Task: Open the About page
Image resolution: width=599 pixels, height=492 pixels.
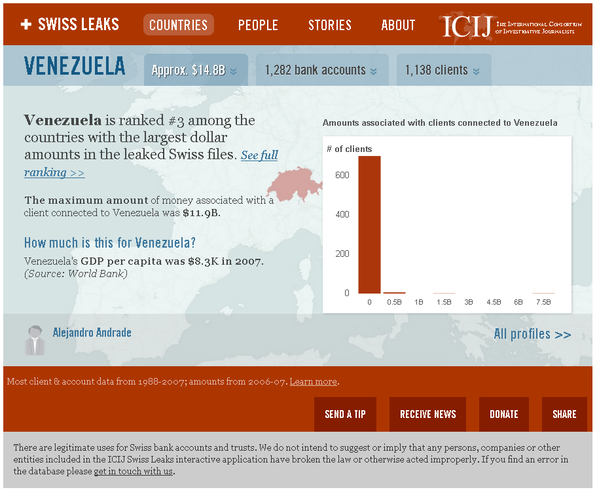Action: 398,25
